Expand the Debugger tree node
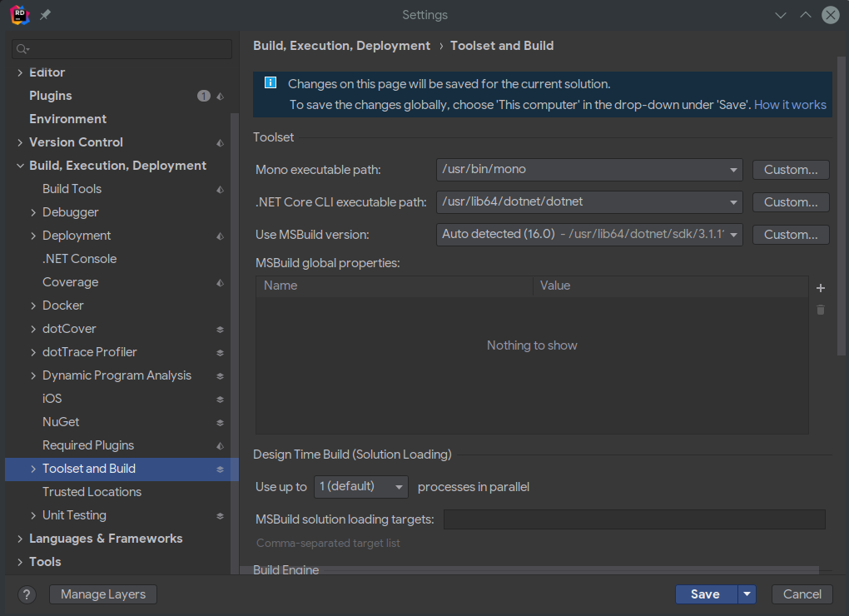Screen dimensions: 849x616 coord(33,212)
